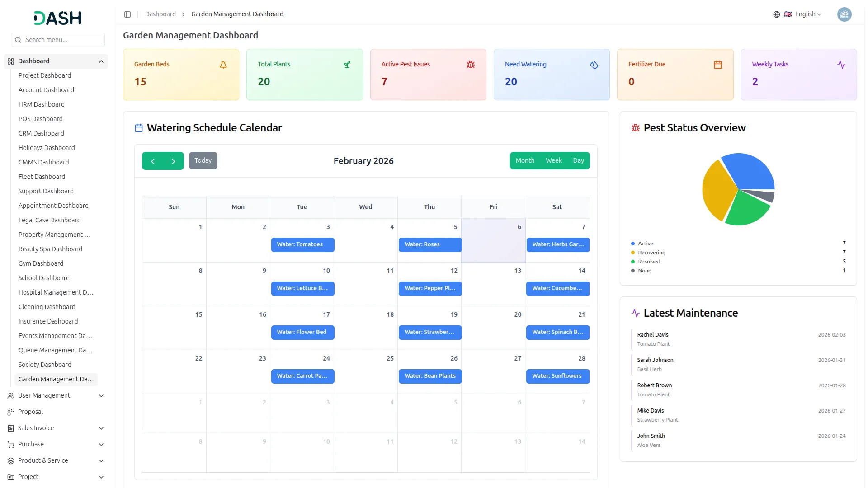Click Rachel Davis maintenance entry
Image resolution: width=868 pixels, height=488 pixels.
pyautogui.click(x=739, y=339)
